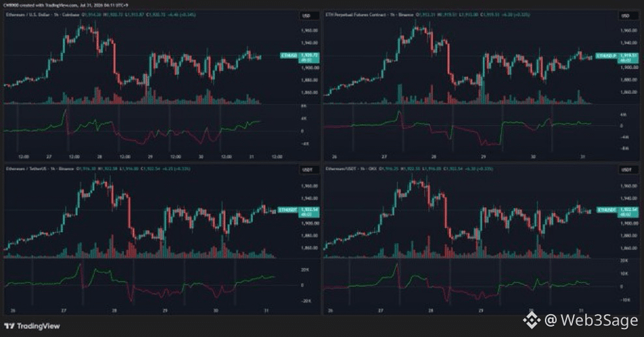The image size is (644, 337).
Task: Click price label on OKX chart
Action: click(x=618, y=212)
